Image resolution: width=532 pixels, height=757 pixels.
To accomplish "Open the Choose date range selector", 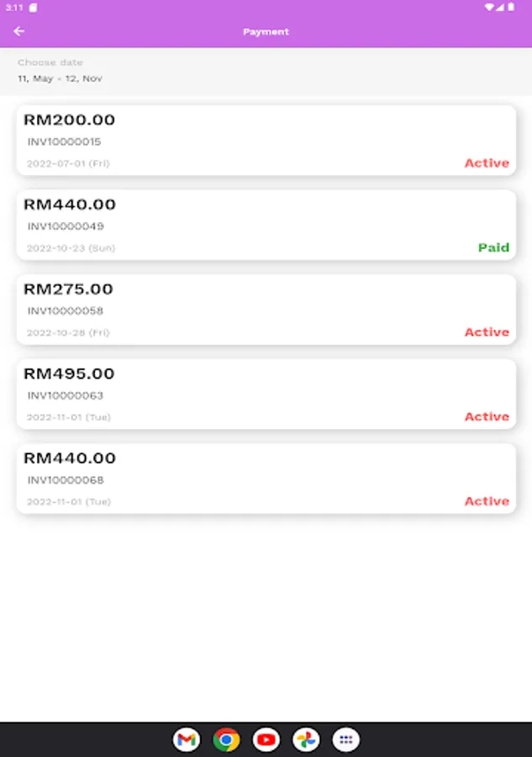I will click(x=61, y=71).
